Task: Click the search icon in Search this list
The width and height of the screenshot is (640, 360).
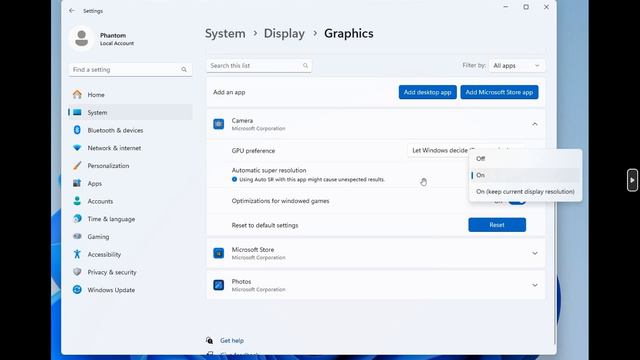Action: pos(305,66)
